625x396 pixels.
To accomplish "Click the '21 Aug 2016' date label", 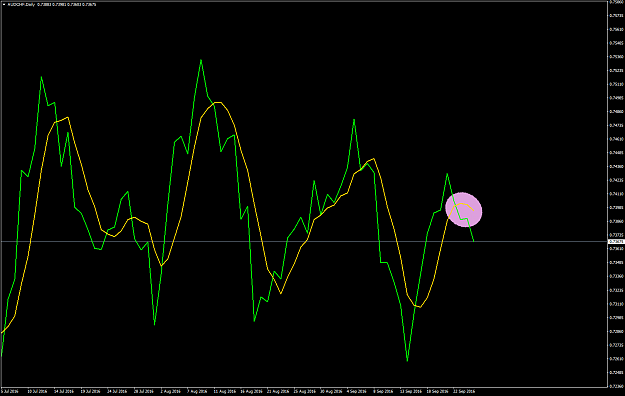I will (277, 392).
